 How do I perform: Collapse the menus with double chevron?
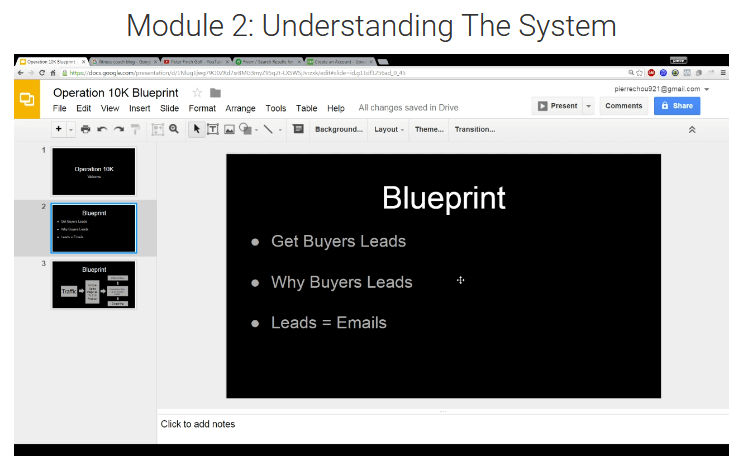tap(692, 130)
